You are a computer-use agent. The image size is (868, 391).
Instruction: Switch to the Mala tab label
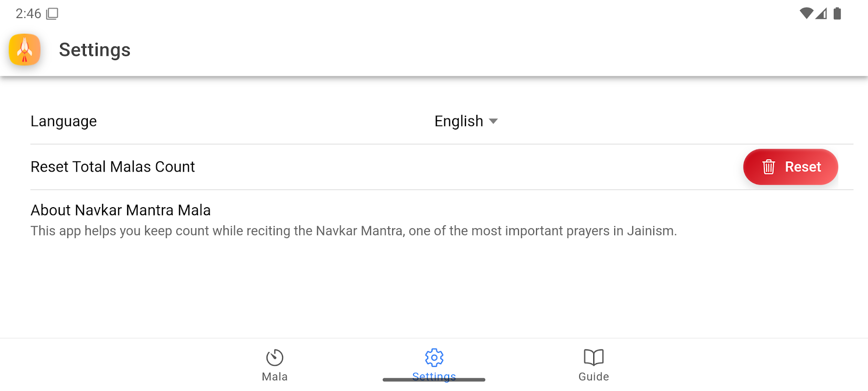pyautogui.click(x=275, y=377)
